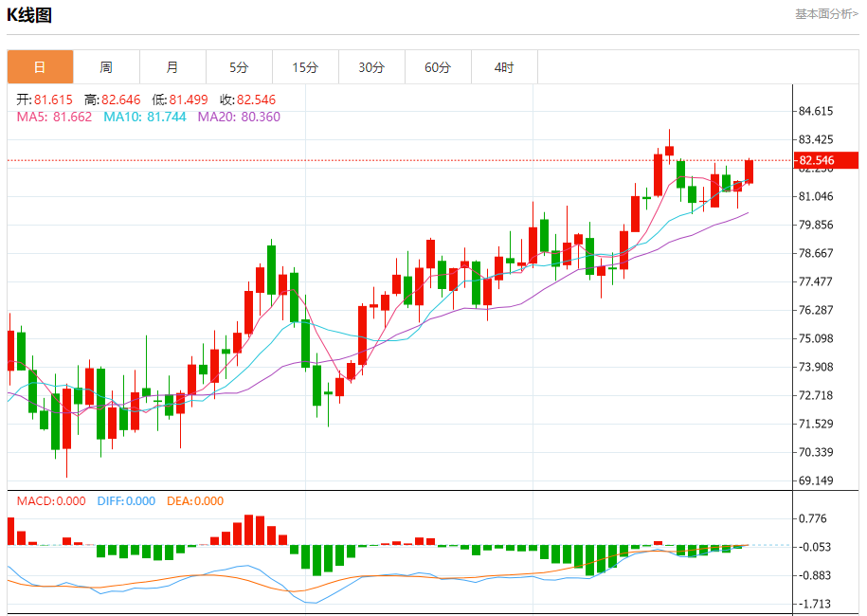Open the 30分 timeframe tab
This screenshot has height=616, width=867.
(371, 67)
